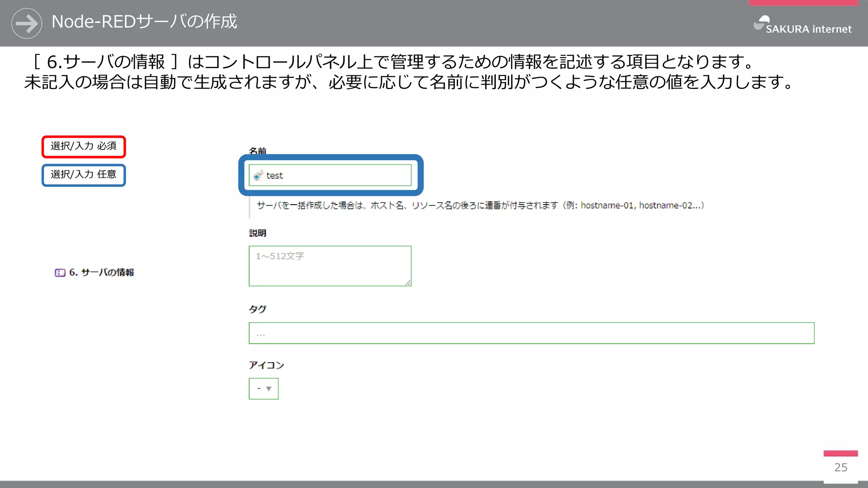Open the アイコン icon dropdown

pyautogui.click(x=264, y=388)
